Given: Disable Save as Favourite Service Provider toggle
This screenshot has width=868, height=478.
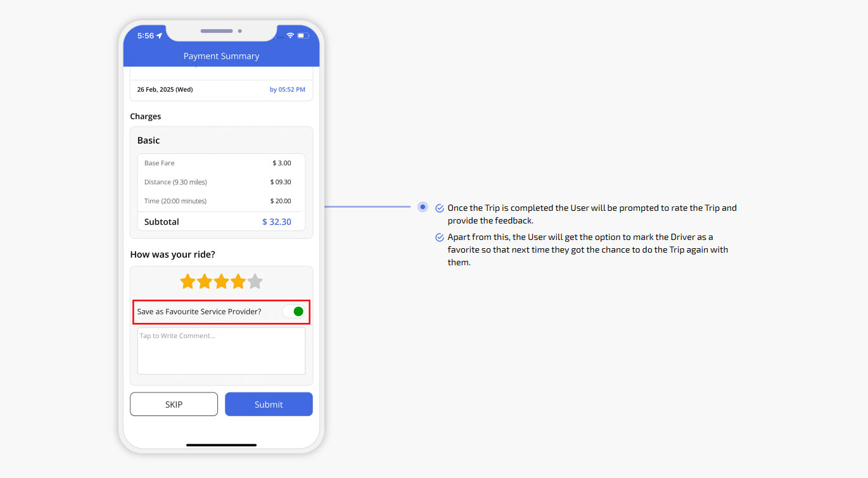Looking at the screenshot, I should click(x=293, y=311).
